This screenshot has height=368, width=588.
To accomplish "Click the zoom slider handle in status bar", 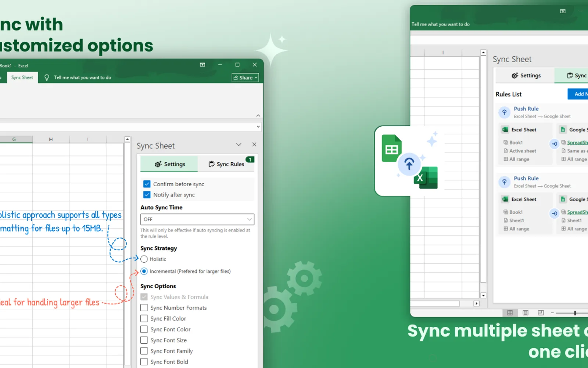I will (575, 313).
